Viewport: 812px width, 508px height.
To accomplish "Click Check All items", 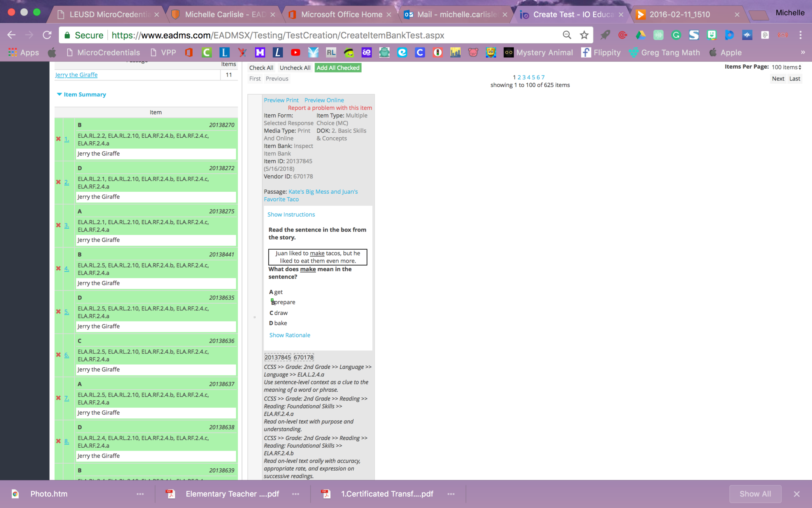I will point(261,68).
